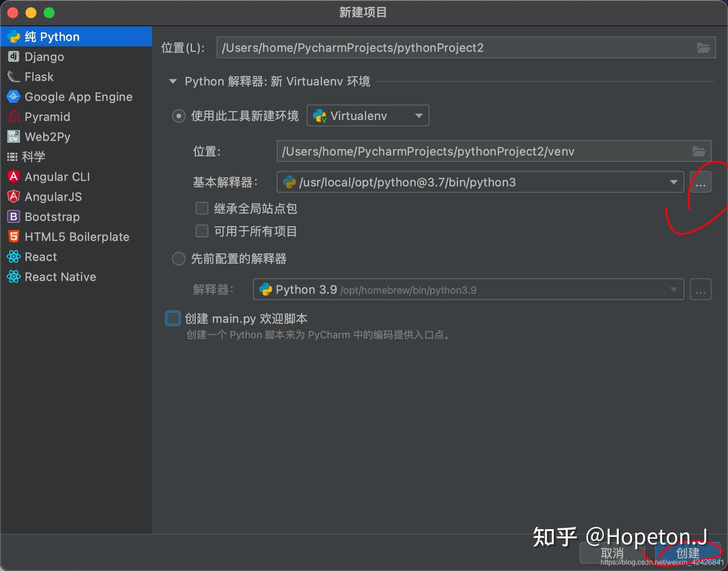Enable 继承全局站点包 checkbox
The image size is (728, 571).
point(202,208)
